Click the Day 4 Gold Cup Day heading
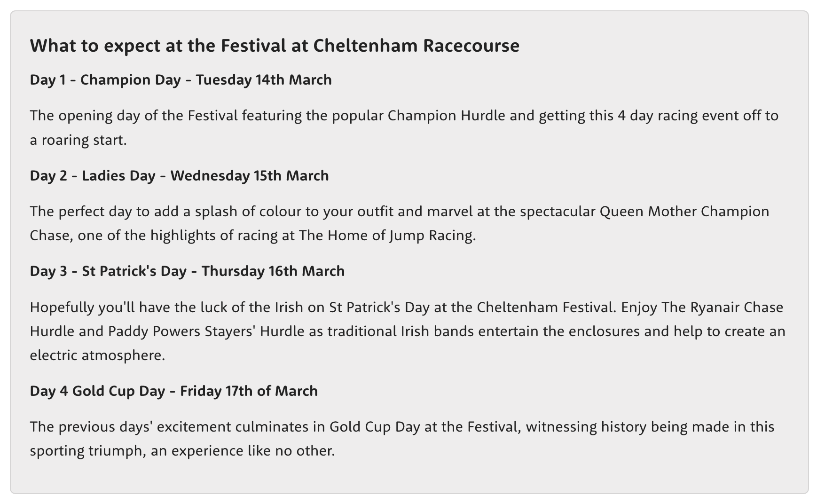 coord(174,391)
